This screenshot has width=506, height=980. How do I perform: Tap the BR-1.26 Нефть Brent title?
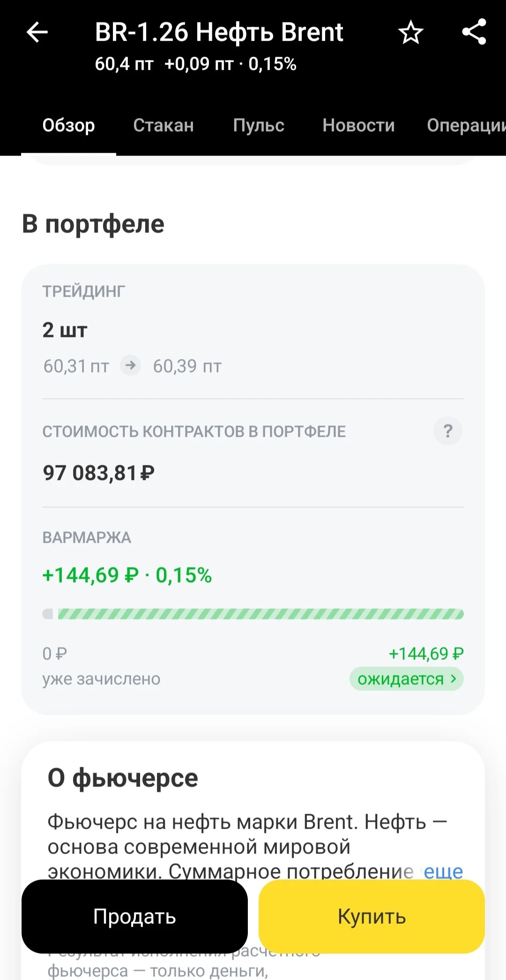pyautogui.click(x=219, y=32)
